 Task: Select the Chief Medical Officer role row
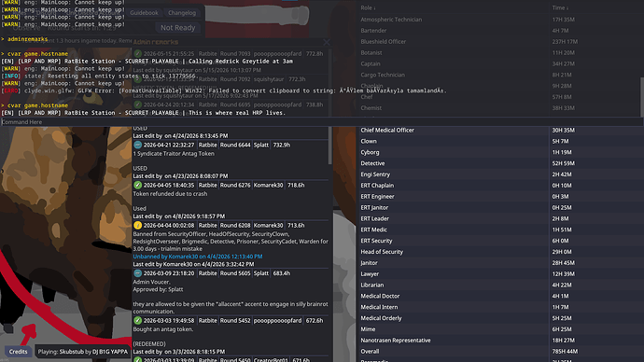(500, 130)
